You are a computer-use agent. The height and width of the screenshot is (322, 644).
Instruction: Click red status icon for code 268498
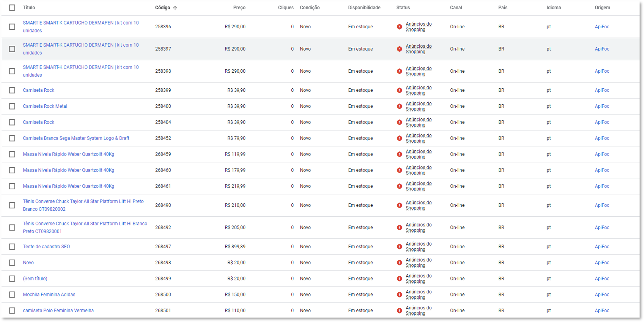(399, 263)
